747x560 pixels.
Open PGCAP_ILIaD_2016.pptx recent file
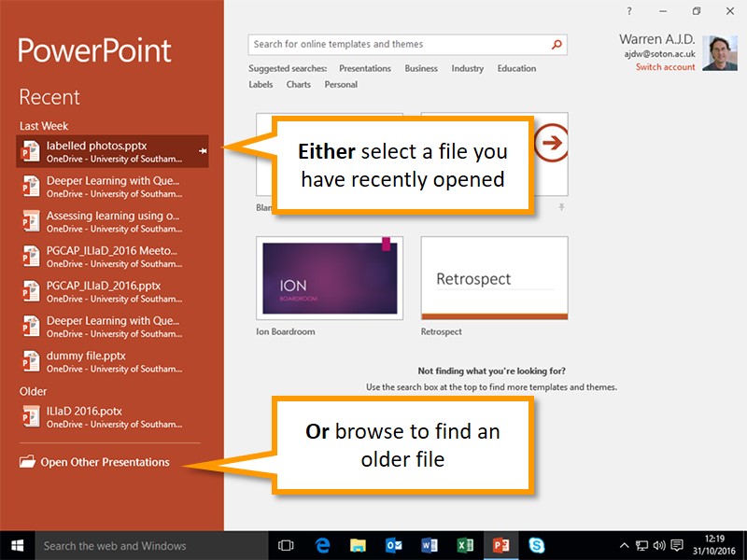tap(112, 291)
